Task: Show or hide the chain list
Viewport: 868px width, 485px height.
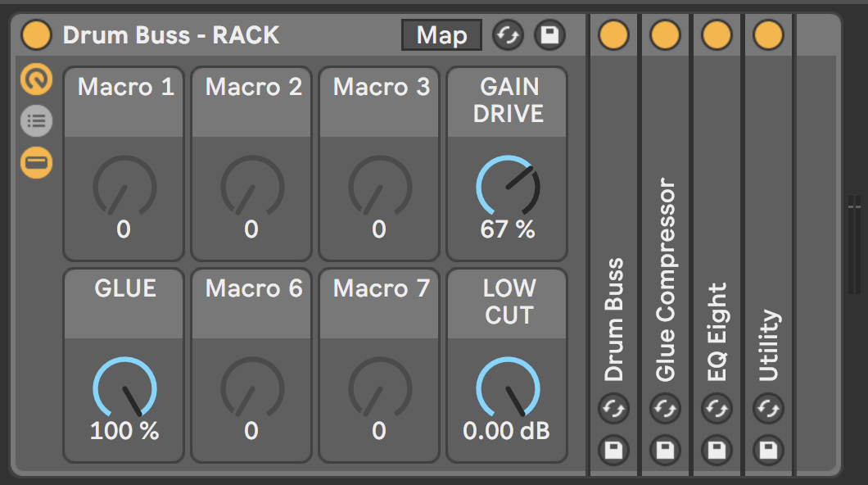Action: (37, 120)
